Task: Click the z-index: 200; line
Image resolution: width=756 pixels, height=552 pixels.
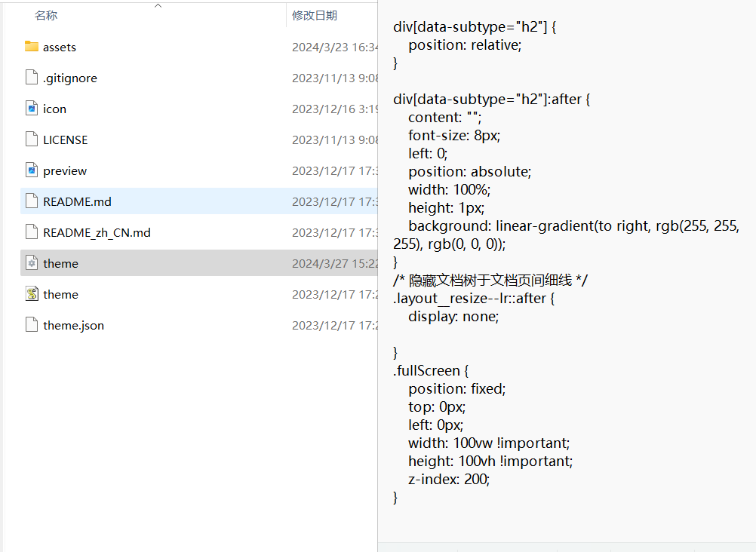Action: tap(449, 479)
